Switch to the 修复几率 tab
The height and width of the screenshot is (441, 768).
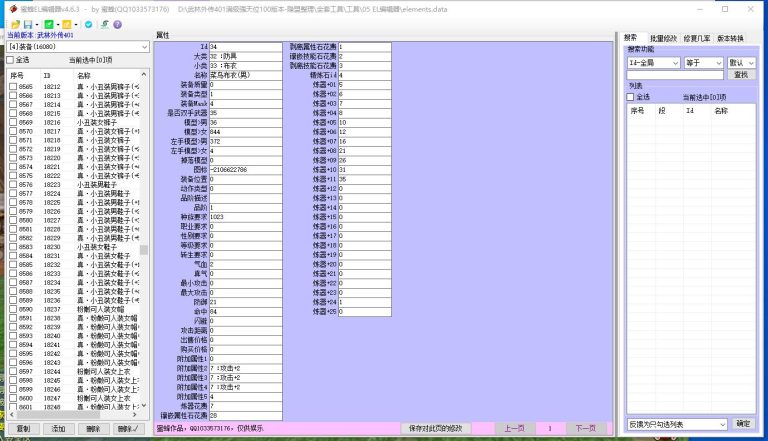coord(697,38)
